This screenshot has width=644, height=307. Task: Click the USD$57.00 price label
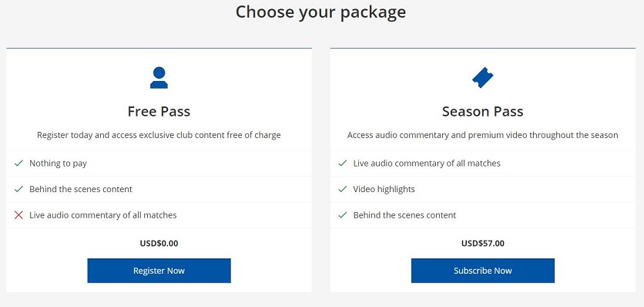(x=482, y=243)
